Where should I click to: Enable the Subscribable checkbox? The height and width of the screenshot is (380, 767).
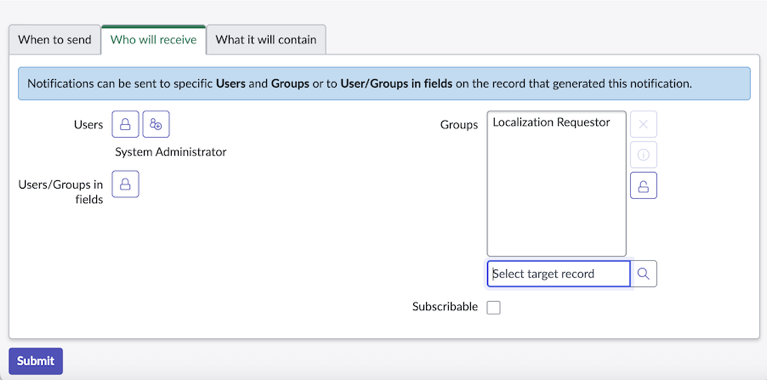tap(494, 308)
